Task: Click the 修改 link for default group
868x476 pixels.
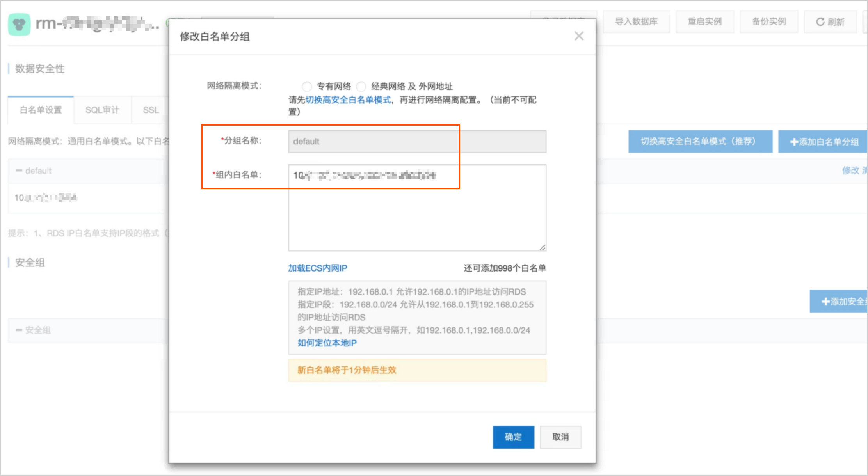Action: (x=851, y=170)
